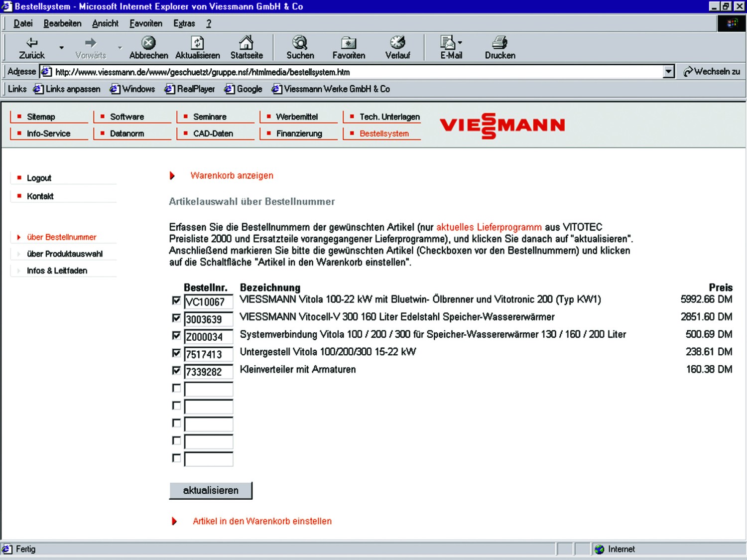
Task: Open the Zurück history dropdown arrow
Action: point(62,48)
